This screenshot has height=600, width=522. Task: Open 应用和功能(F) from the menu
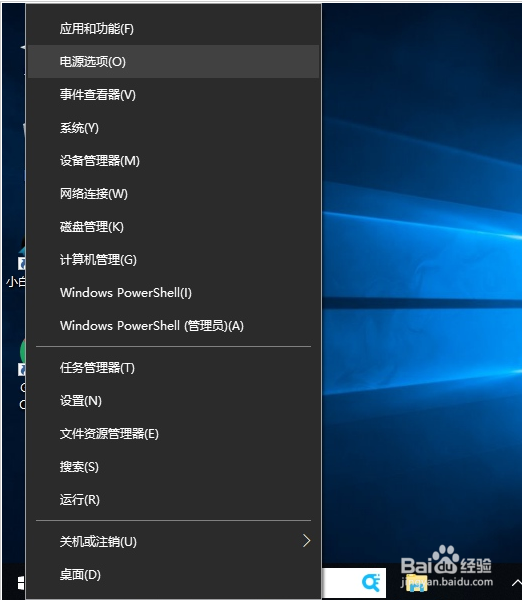point(173,29)
